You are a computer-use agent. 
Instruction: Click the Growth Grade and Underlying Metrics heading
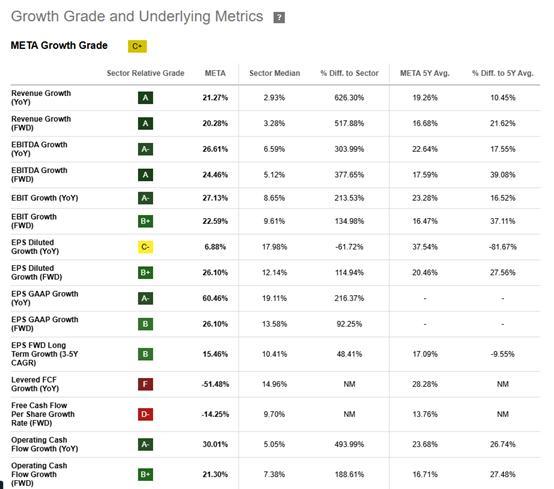click(x=137, y=17)
